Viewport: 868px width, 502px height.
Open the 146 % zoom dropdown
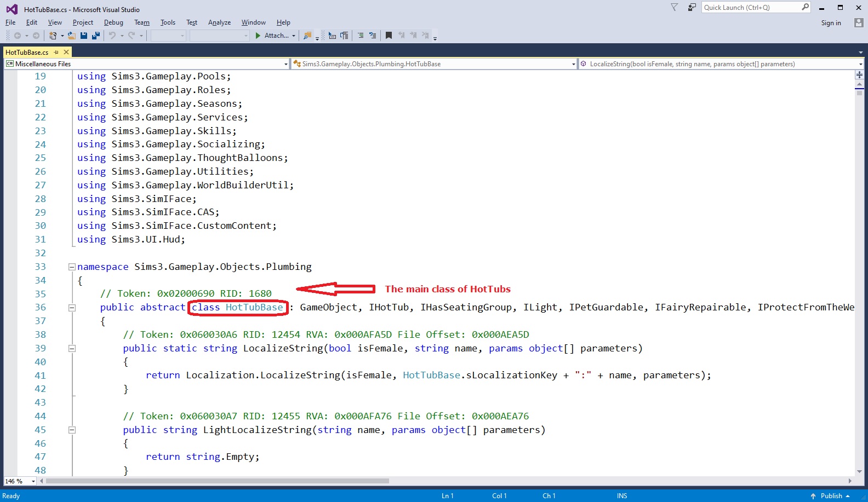click(33, 481)
